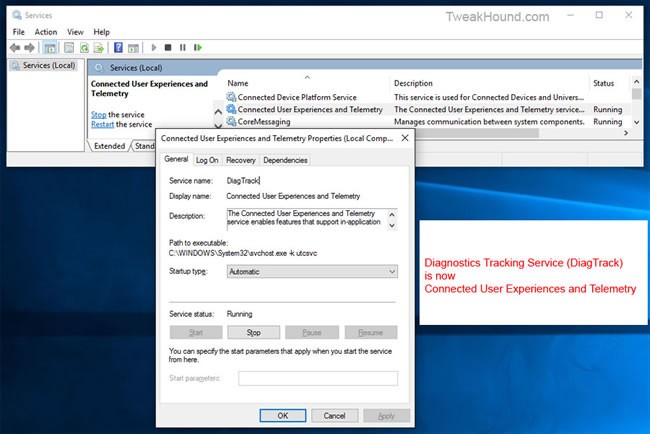Click the Forward arrow in Services toolbar

point(28,47)
